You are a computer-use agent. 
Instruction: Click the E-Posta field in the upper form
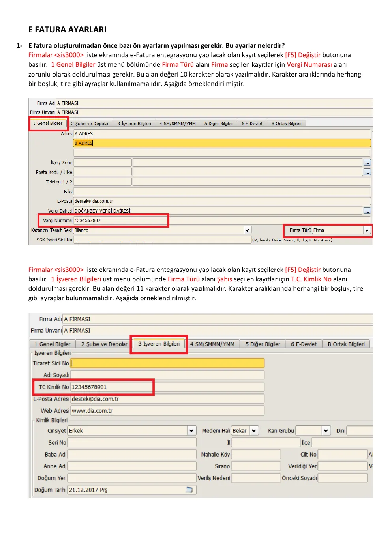pyautogui.click(x=222, y=201)
